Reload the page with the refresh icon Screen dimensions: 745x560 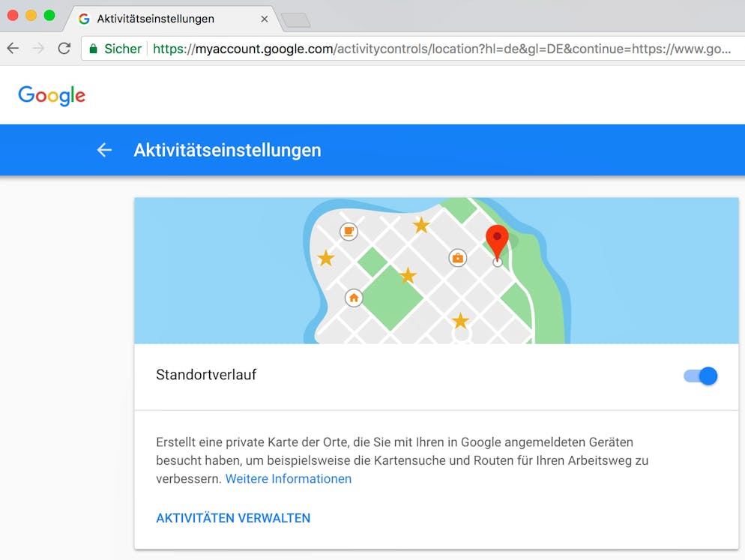[x=64, y=48]
